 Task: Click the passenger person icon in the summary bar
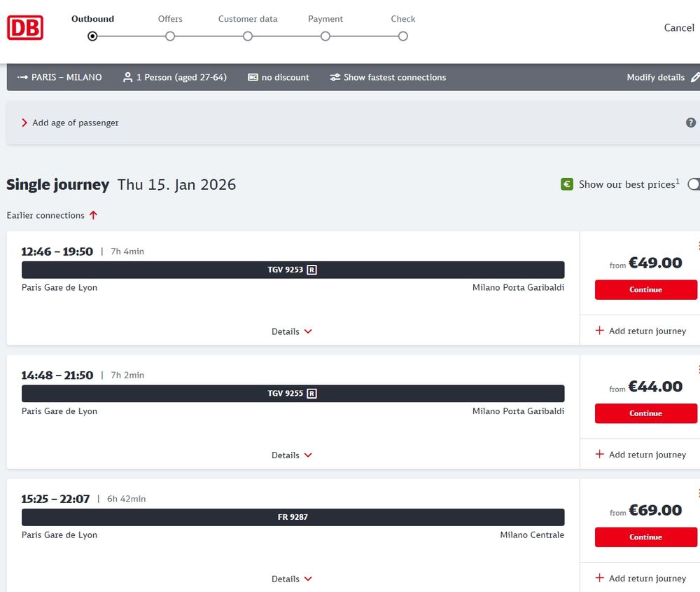tap(127, 77)
